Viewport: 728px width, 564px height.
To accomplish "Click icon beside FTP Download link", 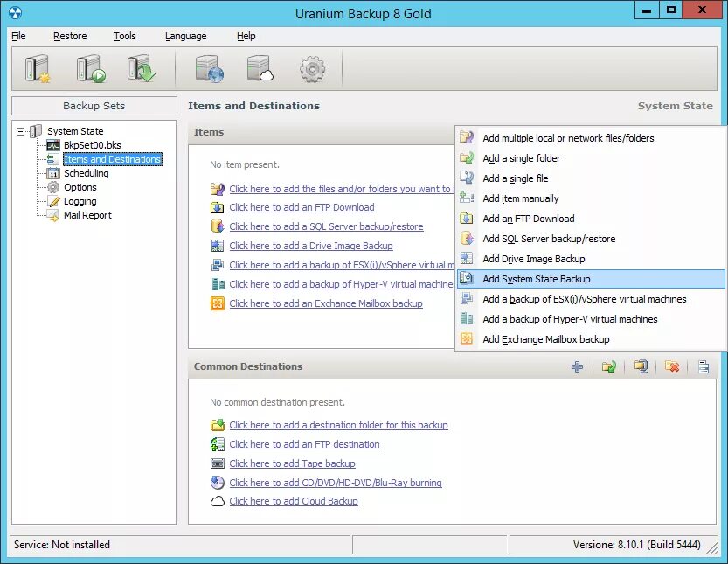I will point(218,207).
